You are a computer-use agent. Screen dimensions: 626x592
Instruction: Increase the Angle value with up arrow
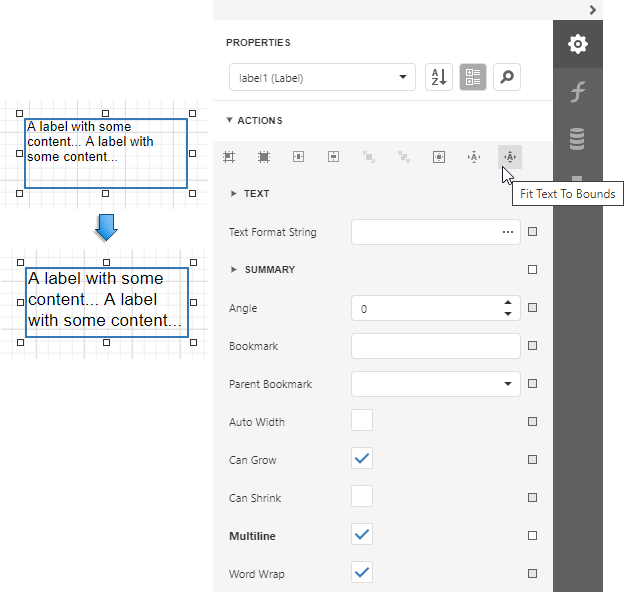pos(508,303)
